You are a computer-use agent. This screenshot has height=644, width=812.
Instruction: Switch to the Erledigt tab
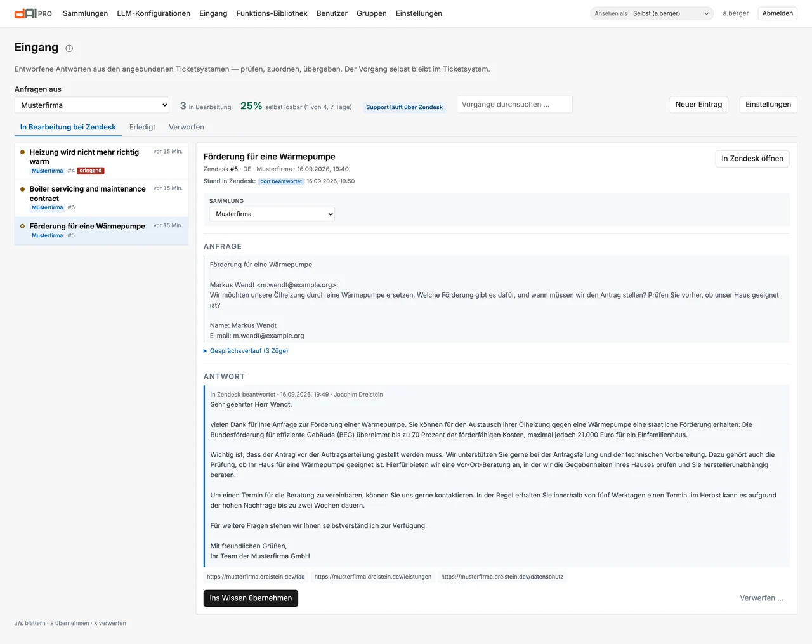pyautogui.click(x=142, y=127)
